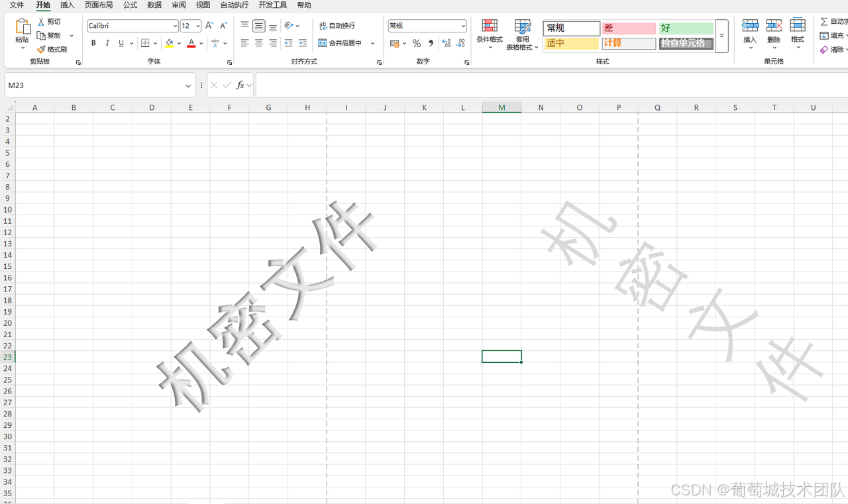Screen dimensions: 848x504
Task: Apply the cell borders icon
Action: [145, 43]
